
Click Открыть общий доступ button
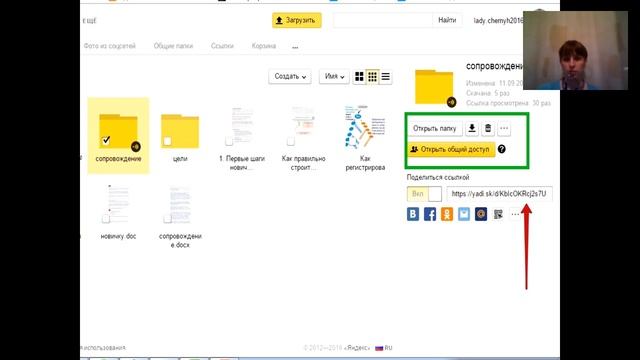click(451, 149)
